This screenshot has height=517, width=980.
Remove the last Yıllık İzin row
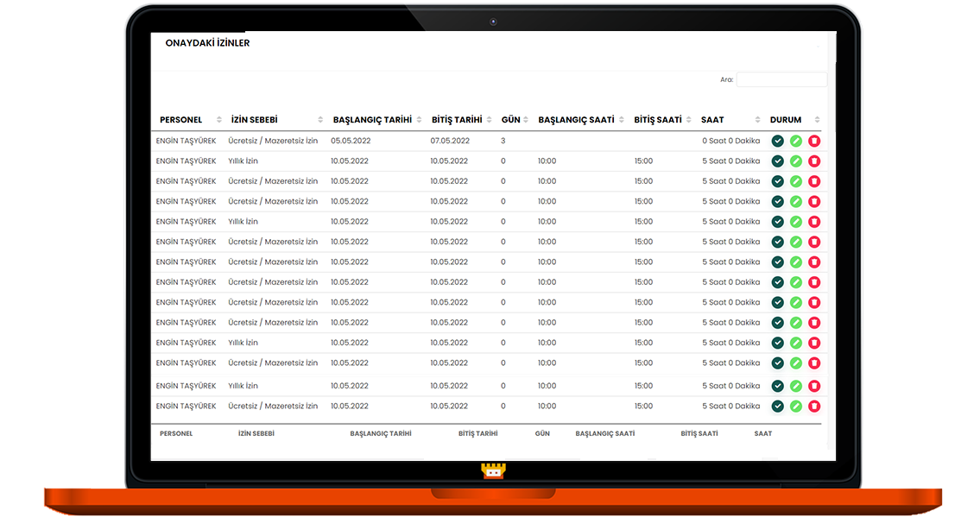(x=813, y=386)
